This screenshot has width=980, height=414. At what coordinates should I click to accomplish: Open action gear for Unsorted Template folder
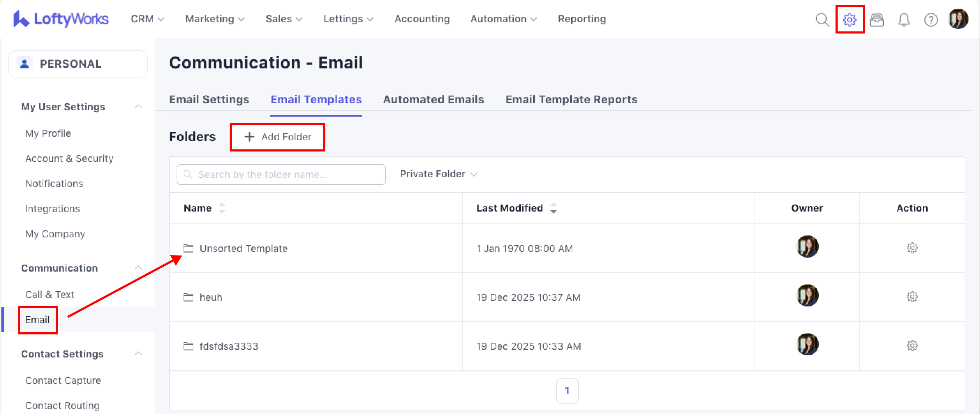[x=912, y=248]
